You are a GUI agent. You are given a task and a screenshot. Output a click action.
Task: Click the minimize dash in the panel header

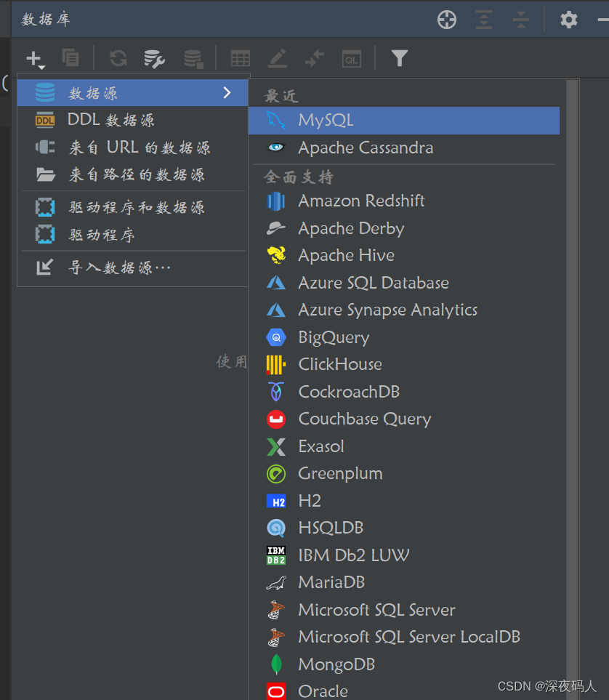(603, 20)
